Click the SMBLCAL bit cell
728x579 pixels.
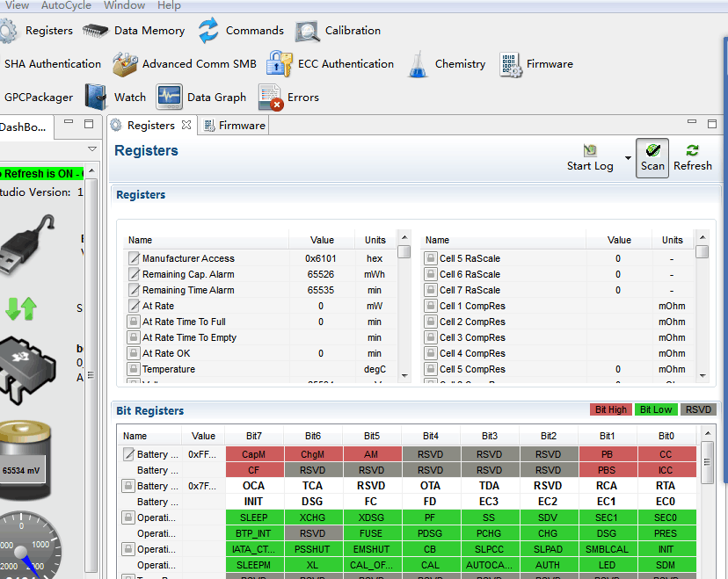click(608, 549)
